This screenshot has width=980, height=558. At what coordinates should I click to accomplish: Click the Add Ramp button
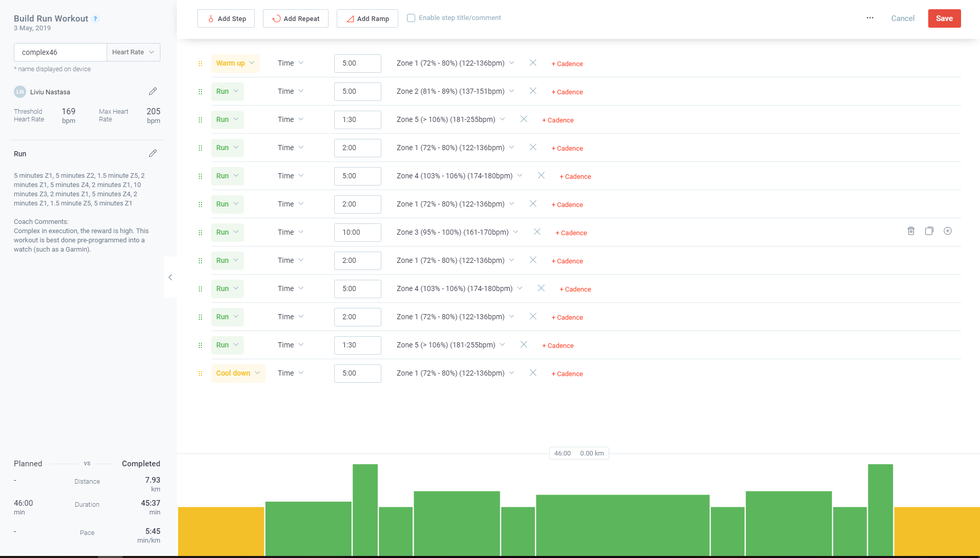coord(367,18)
